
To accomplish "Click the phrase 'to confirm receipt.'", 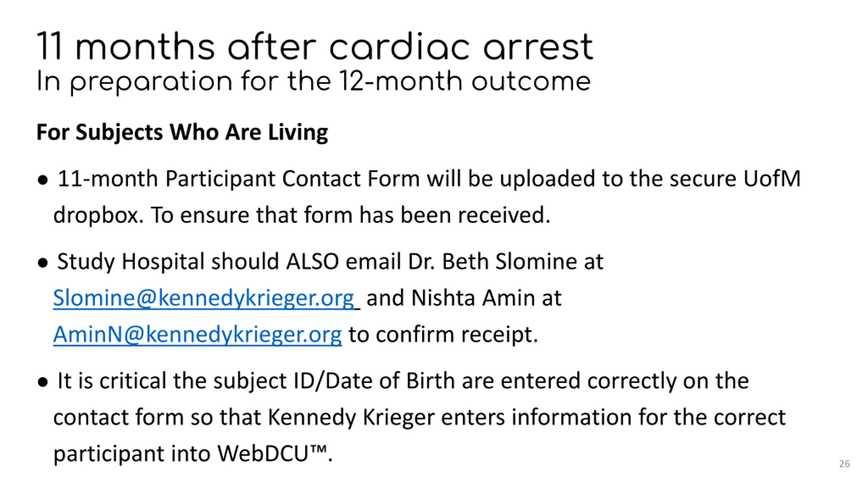I will click(x=443, y=335).
